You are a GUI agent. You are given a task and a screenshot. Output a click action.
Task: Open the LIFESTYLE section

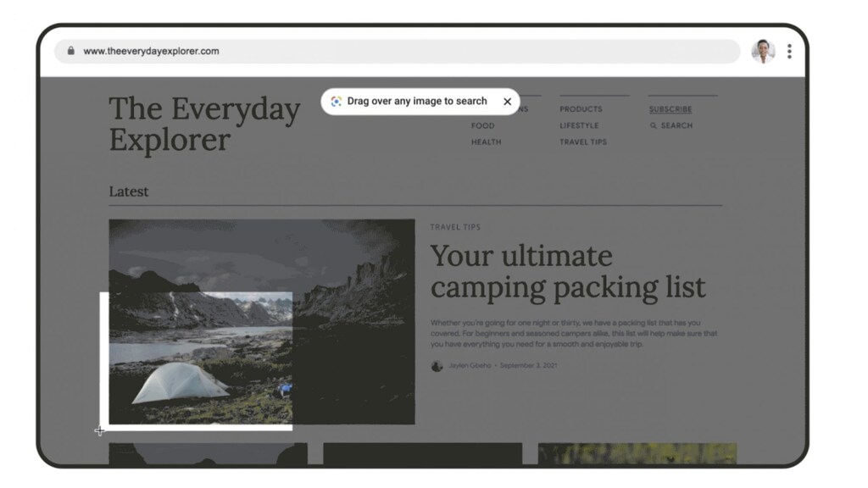(578, 125)
